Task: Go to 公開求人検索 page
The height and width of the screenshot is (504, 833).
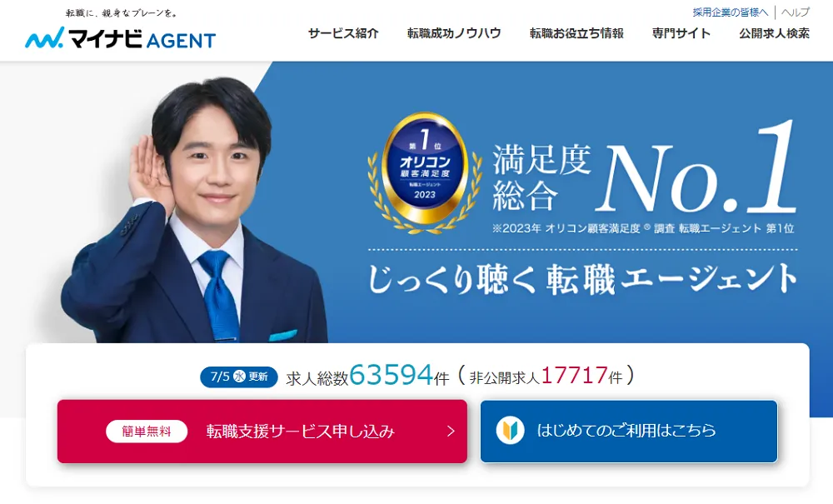Action: tap(774, 33)
